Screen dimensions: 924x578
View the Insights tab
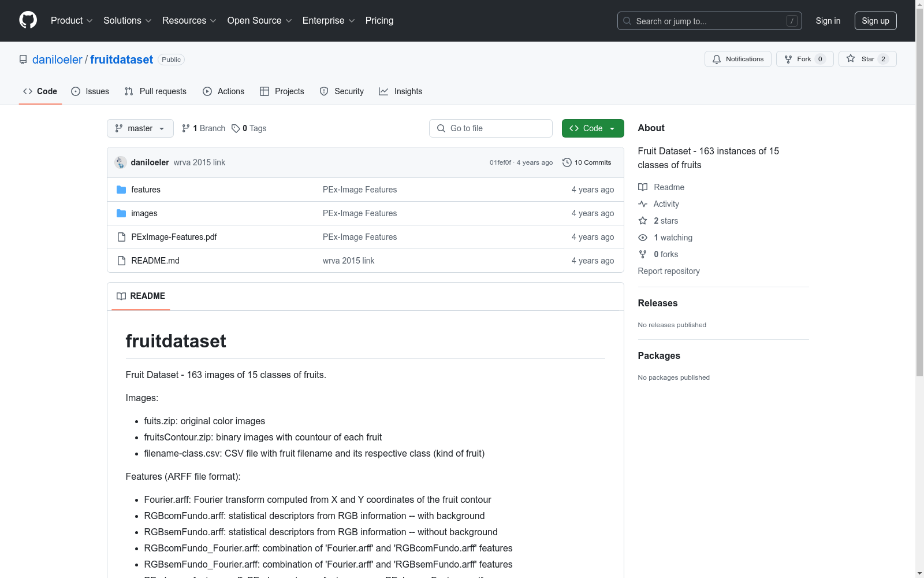coord(400,91)
